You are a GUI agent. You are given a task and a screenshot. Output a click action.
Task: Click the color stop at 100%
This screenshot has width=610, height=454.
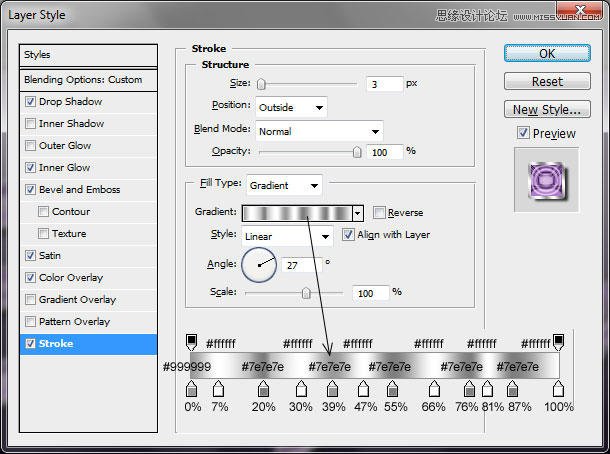coord(559,388)
